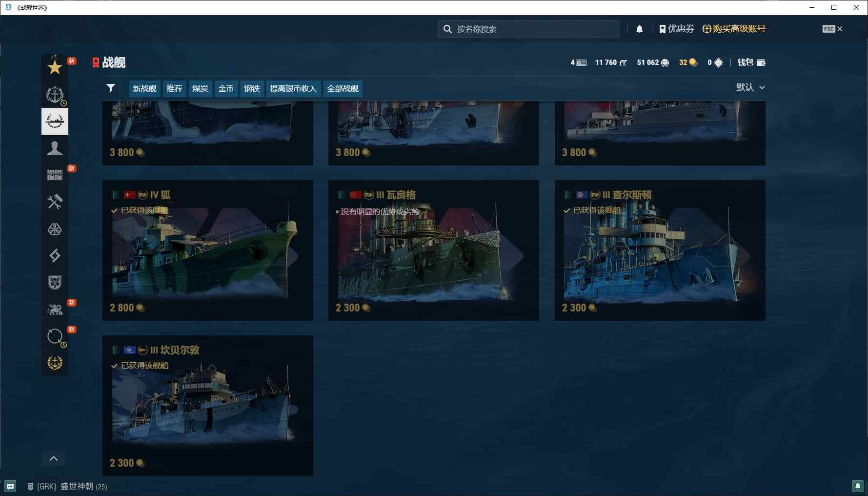Open the containers section in sidebar
Image resolution: width=868 pixels, height=496 pixels.
point(55,175)
